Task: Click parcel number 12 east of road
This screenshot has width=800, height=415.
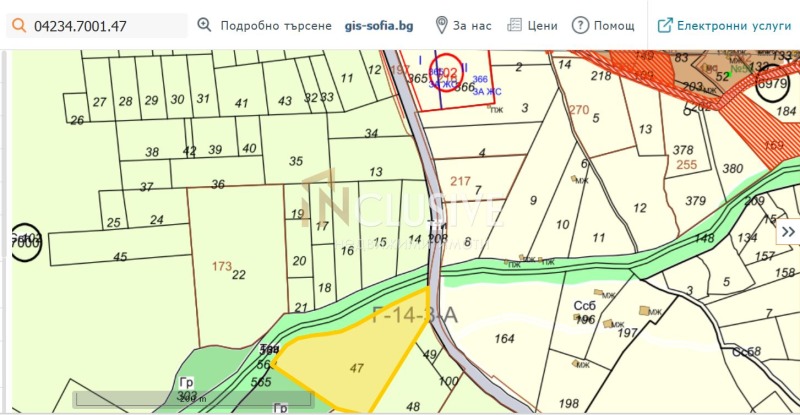Action: [640, 208]
